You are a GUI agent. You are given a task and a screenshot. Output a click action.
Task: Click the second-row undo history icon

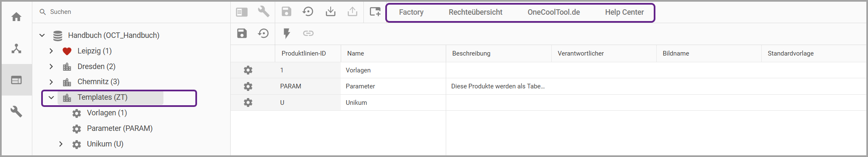263,33
